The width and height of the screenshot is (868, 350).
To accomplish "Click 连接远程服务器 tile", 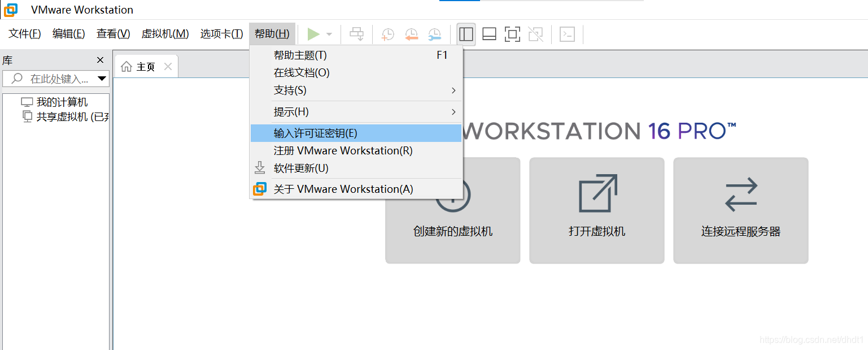I will click(741, 210).
